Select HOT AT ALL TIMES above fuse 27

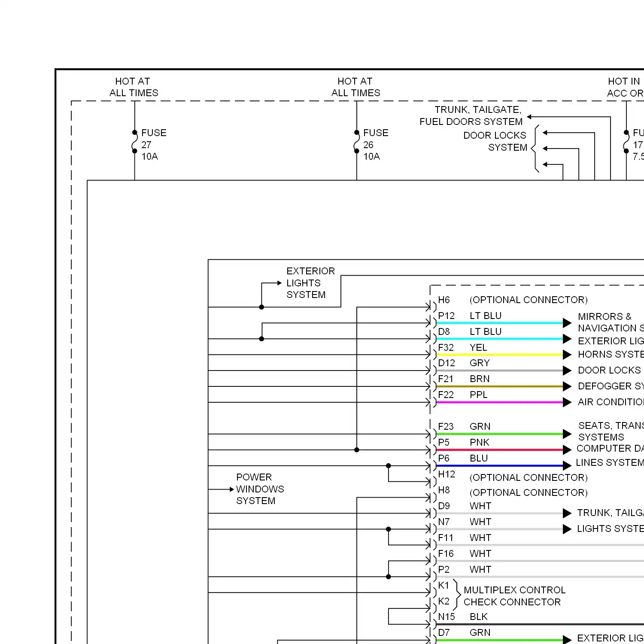tap(134, 87)
